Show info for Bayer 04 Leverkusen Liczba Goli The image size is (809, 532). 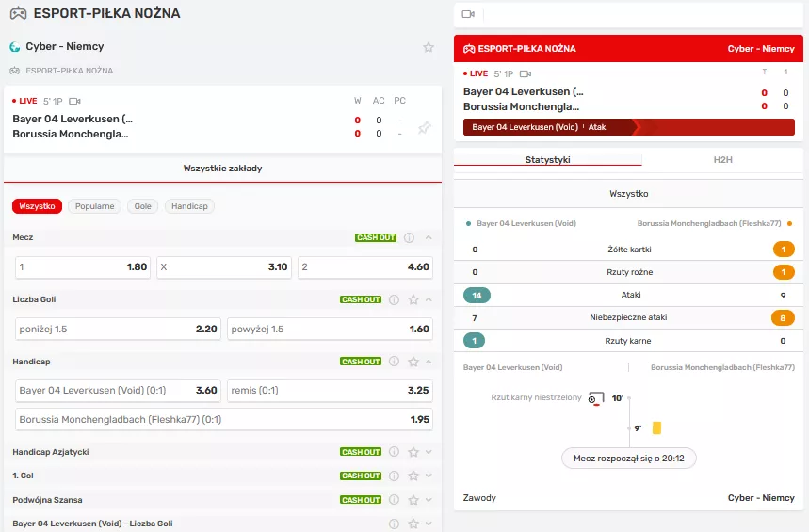tap(395, 524)
